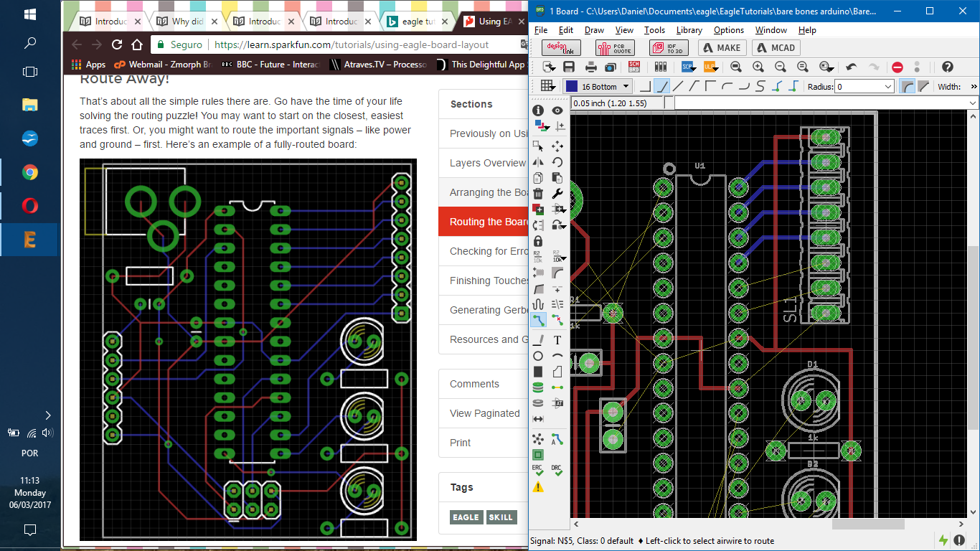Run the DRC design rule check
Screen dimensions: 980x551
click(557, 471)
